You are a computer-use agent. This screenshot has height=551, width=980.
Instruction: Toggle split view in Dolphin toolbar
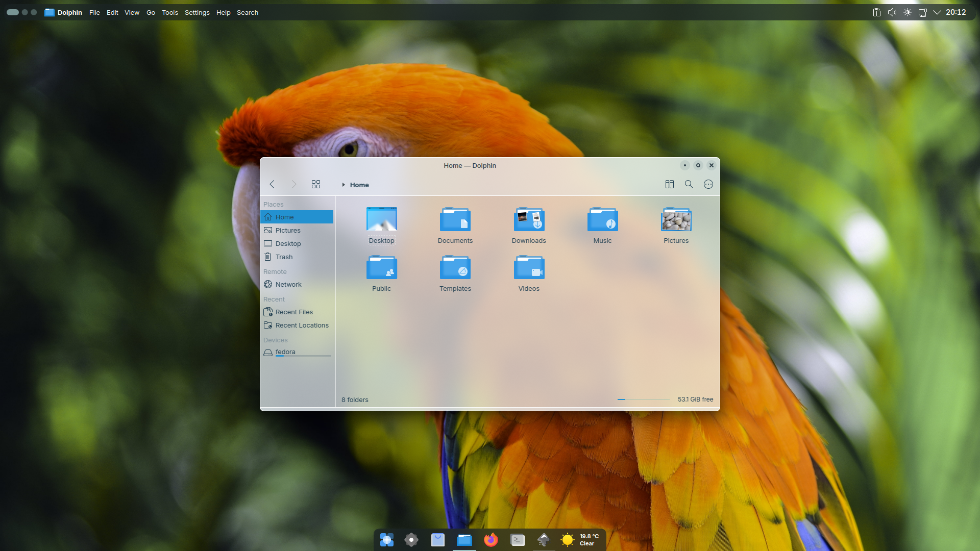coord(670,184)
